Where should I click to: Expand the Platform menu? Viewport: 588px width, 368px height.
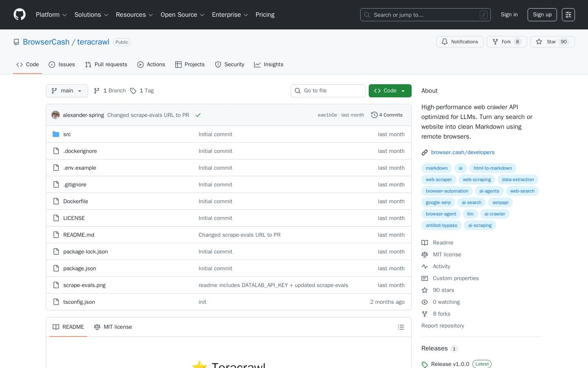pos(51,15)
